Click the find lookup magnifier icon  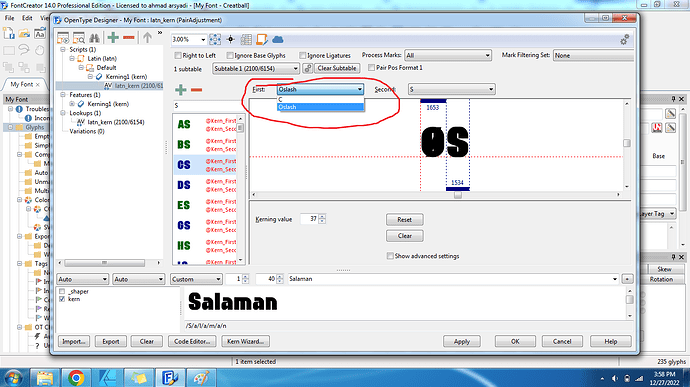(x=79, y=38)
